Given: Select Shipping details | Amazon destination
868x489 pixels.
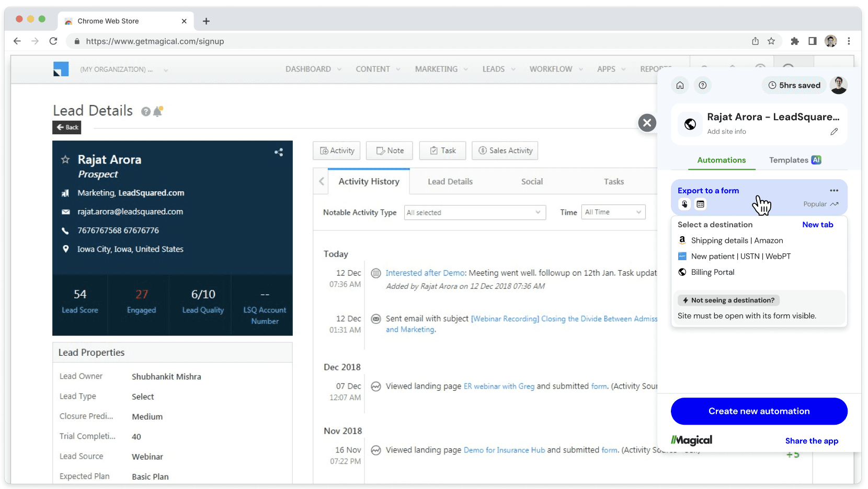Looking at the screenshot, I should click(737, 240).
